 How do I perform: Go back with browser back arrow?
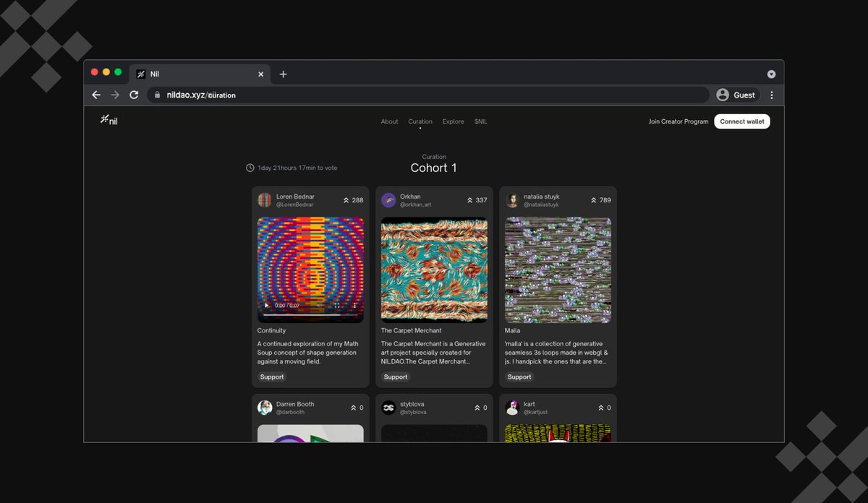(x=96, y=95)
